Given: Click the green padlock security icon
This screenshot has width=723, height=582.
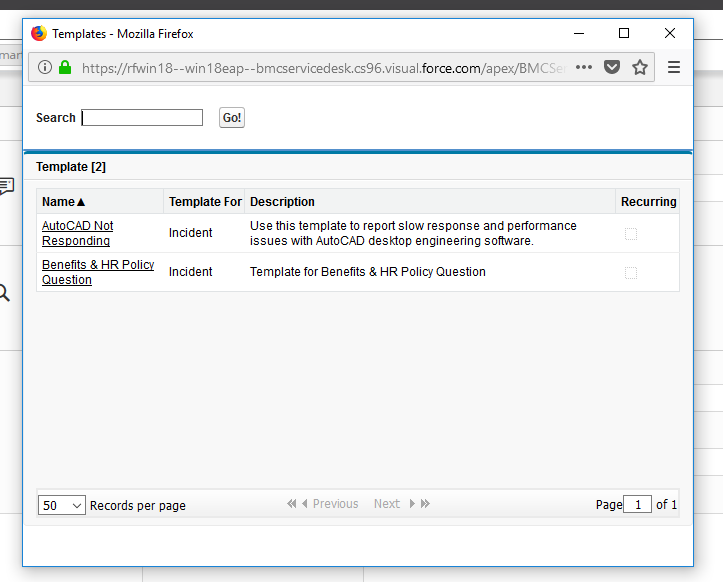Looking at the screenshot, I should 65,68.
